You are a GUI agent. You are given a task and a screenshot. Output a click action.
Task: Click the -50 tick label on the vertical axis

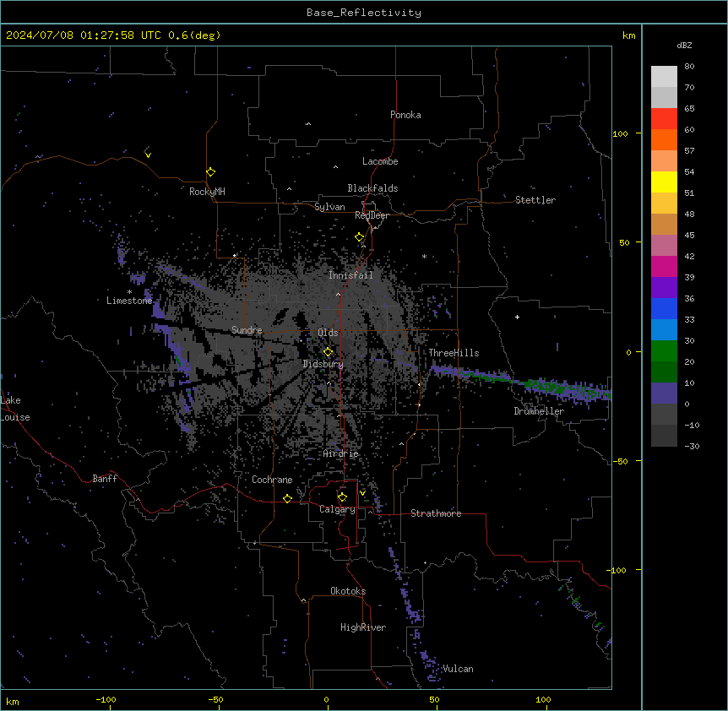click(x=620, y=461)
